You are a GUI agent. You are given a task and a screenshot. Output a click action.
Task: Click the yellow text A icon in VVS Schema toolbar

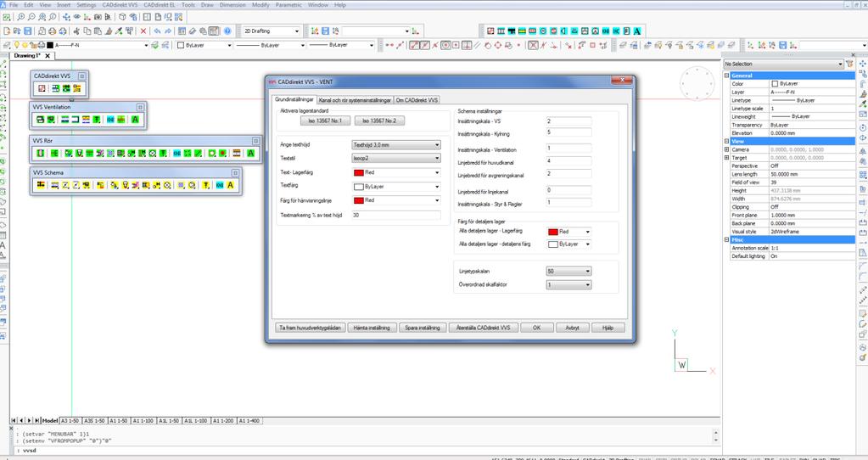tap(230, 185)
